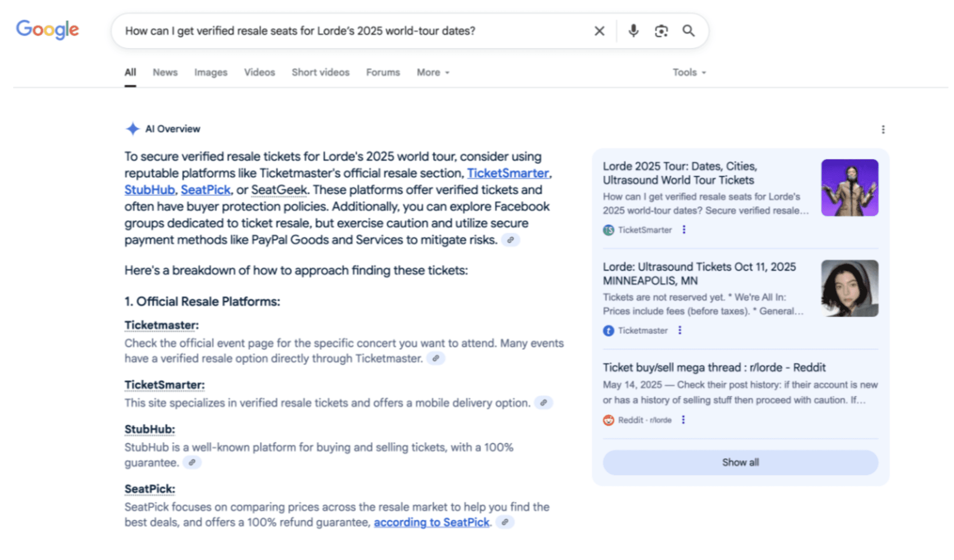The width and height of the screenshot is (954, 560).
Task: Open the StubHub link in overview paragraph
Action: (149, 190)
